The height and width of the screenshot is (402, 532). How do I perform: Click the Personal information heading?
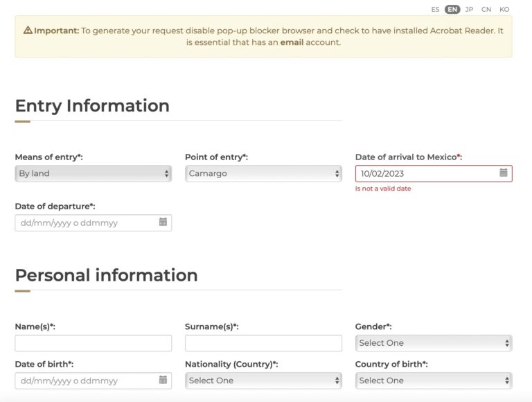pyautogui.click(x=106, y=275)
